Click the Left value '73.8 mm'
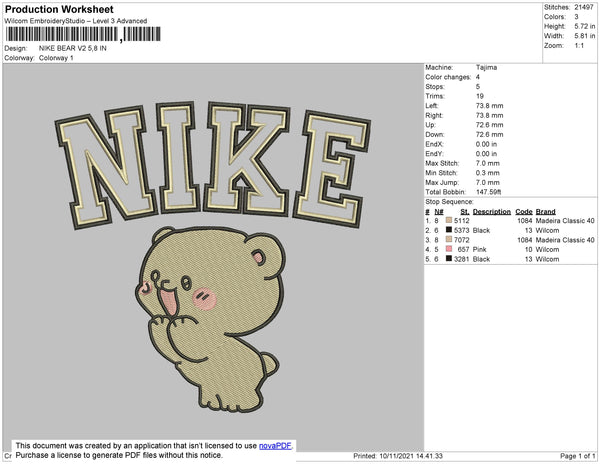Screen dimensions: 600x464 489,106
